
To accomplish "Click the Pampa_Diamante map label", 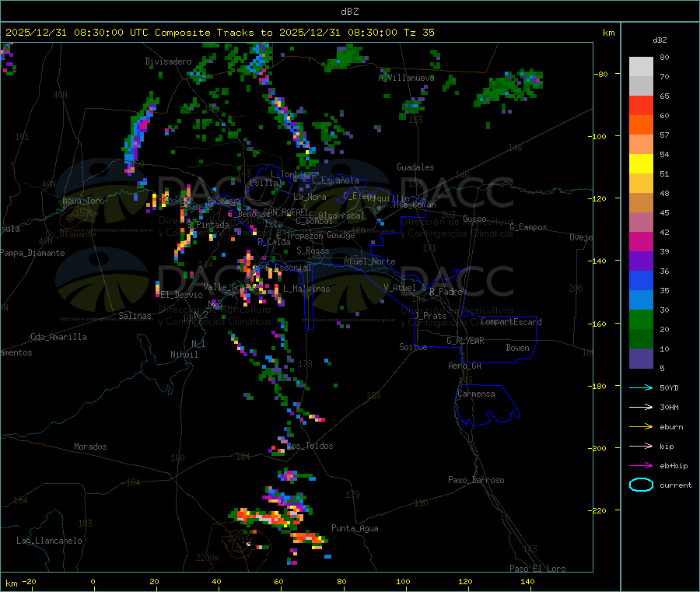I will (x=33, y=253).
